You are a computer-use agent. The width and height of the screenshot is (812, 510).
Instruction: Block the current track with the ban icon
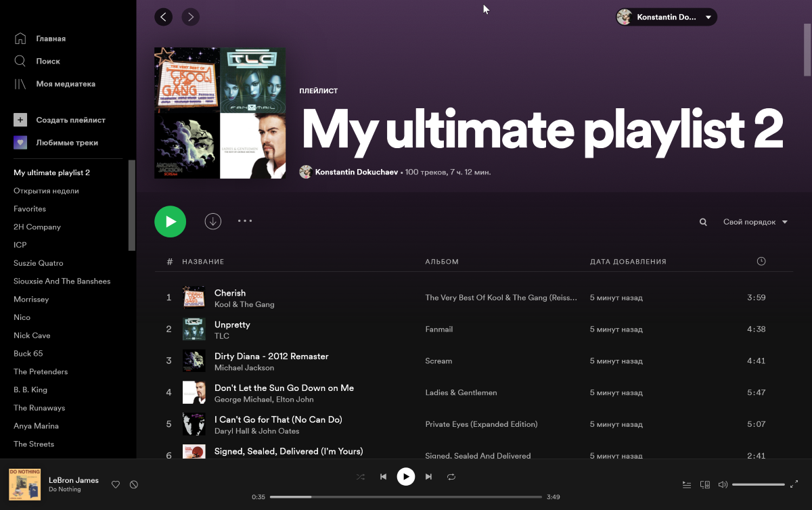coord(134,484)
